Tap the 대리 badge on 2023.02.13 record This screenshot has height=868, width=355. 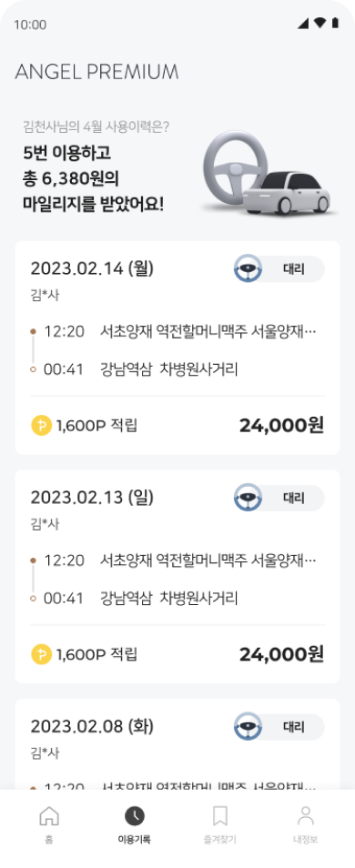click(x=279, y=498)
